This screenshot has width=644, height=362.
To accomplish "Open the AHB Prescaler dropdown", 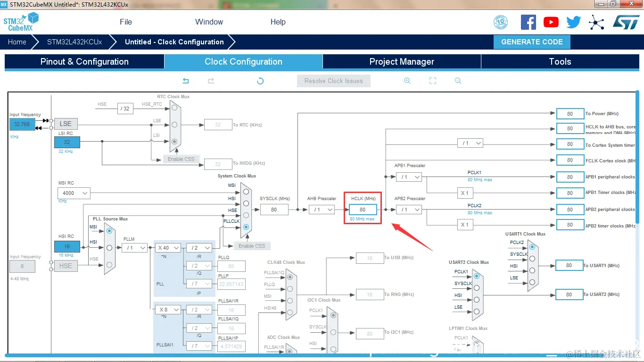I will pyautogui.click(x=322, y=210).
